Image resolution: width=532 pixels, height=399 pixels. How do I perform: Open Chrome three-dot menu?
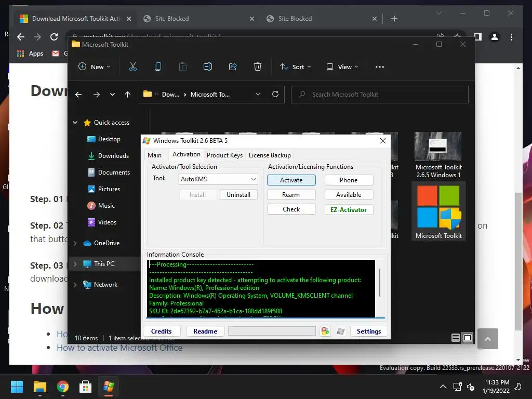click(x=511, y=37)
